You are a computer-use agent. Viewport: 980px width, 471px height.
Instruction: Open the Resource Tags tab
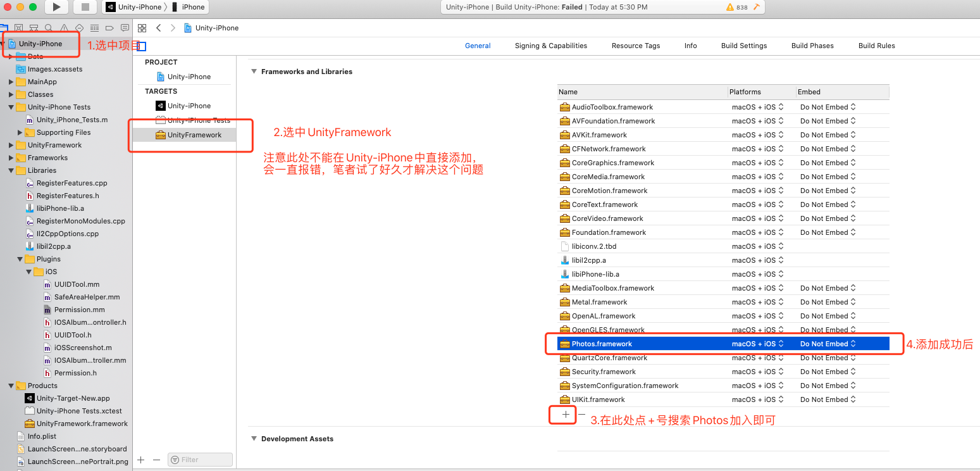[x=636, y=46]
